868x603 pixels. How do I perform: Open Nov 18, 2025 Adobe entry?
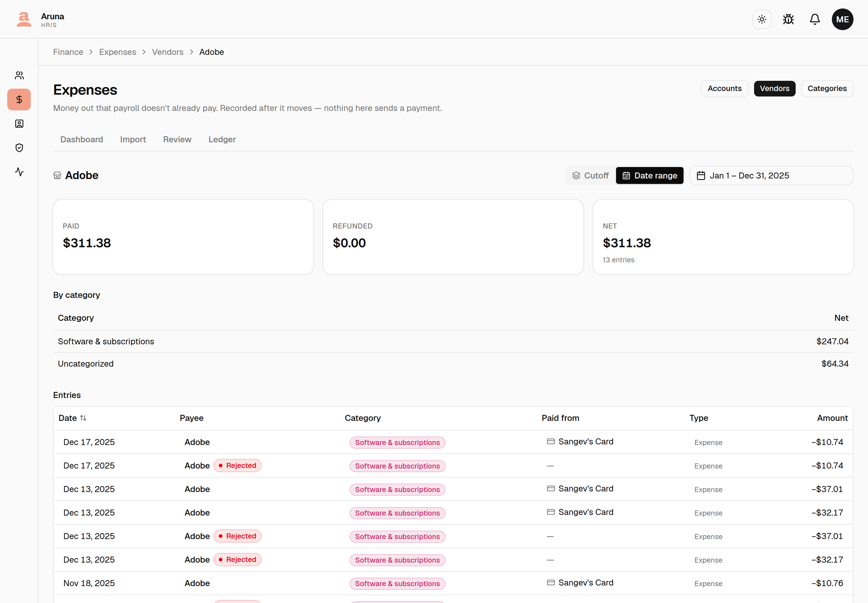(x=453, y=583)
